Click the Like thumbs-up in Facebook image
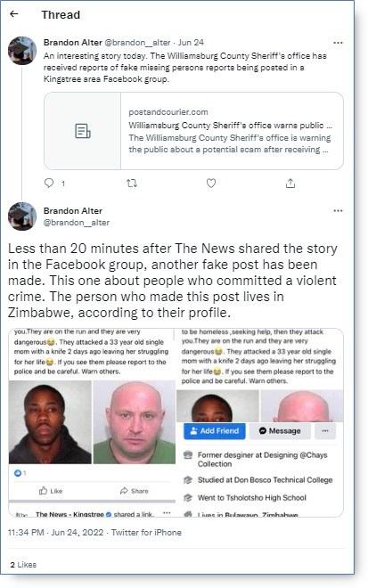368x588 pixels. 51,491
